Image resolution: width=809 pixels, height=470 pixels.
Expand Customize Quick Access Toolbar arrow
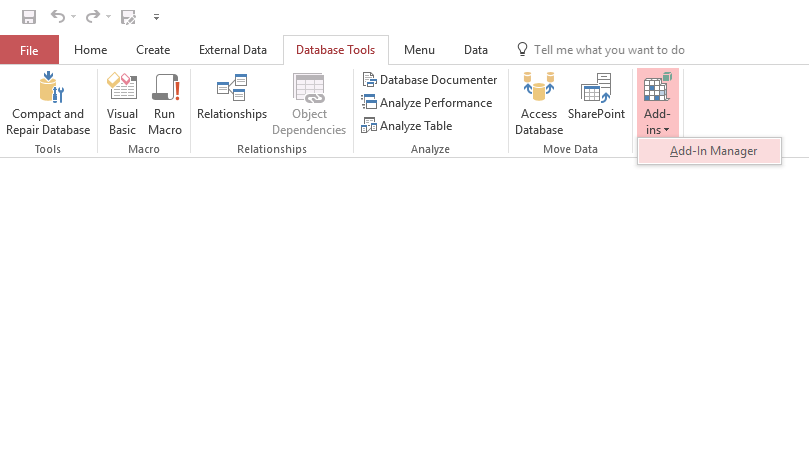click(x=156, y=17)
